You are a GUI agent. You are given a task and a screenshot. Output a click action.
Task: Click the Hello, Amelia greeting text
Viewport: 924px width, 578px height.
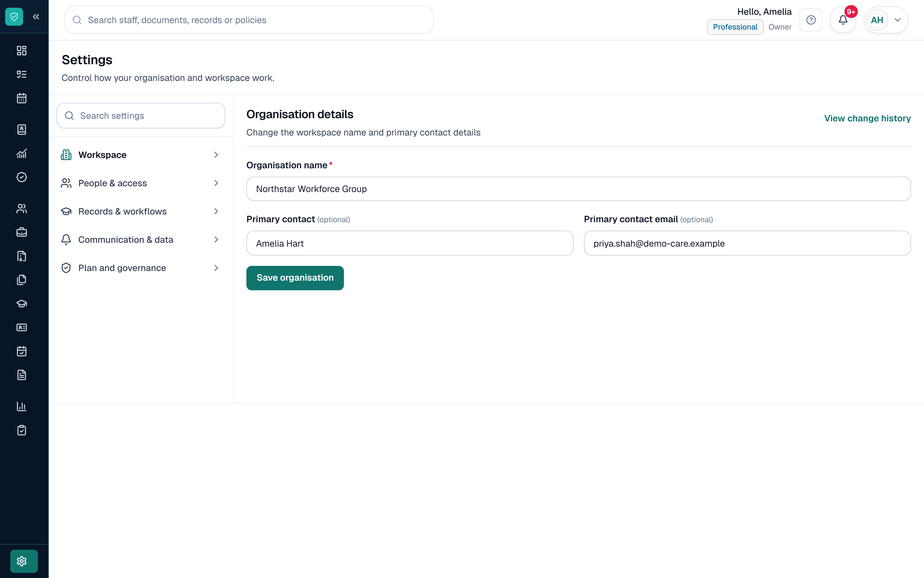click(764, 12)
